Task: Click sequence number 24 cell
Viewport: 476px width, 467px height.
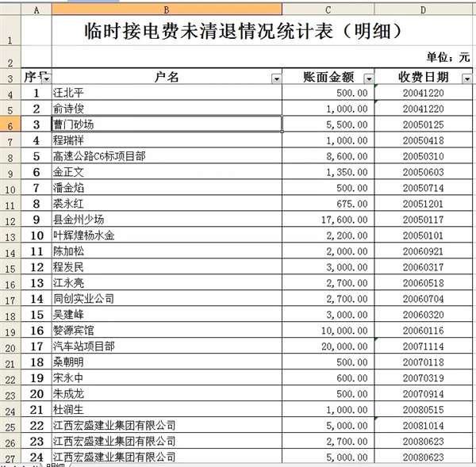Action: (36, 457)
